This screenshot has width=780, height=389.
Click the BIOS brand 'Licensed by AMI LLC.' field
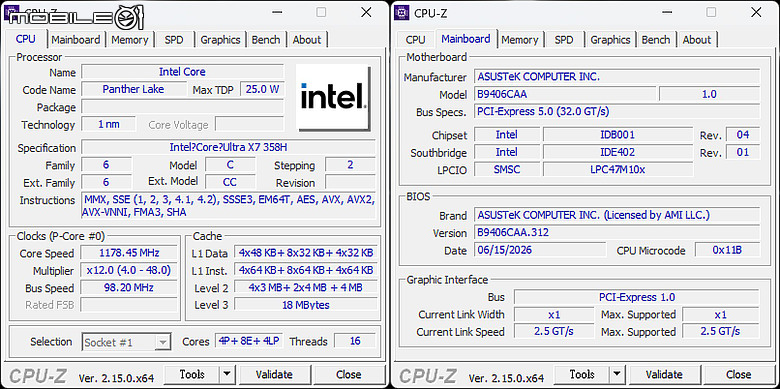click(617, 215)
